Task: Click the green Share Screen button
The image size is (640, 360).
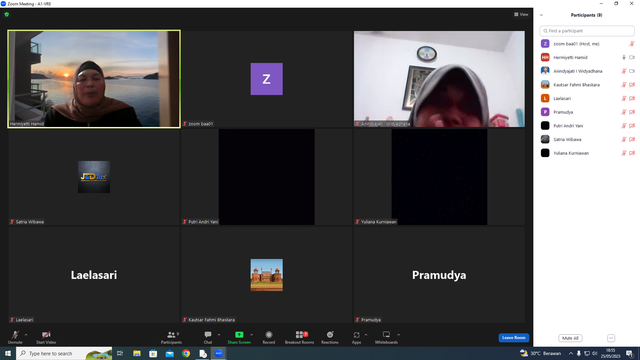Action: [x=239, y=337]
